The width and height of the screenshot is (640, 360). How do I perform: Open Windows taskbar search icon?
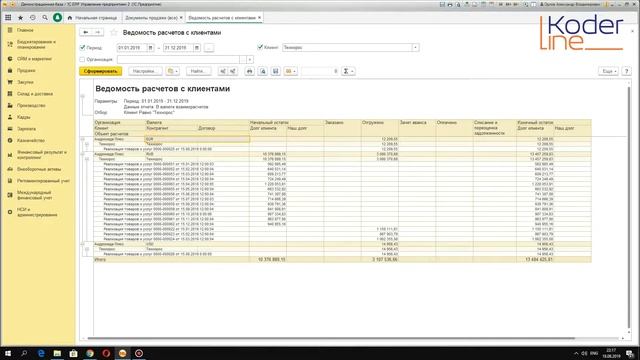24,353
